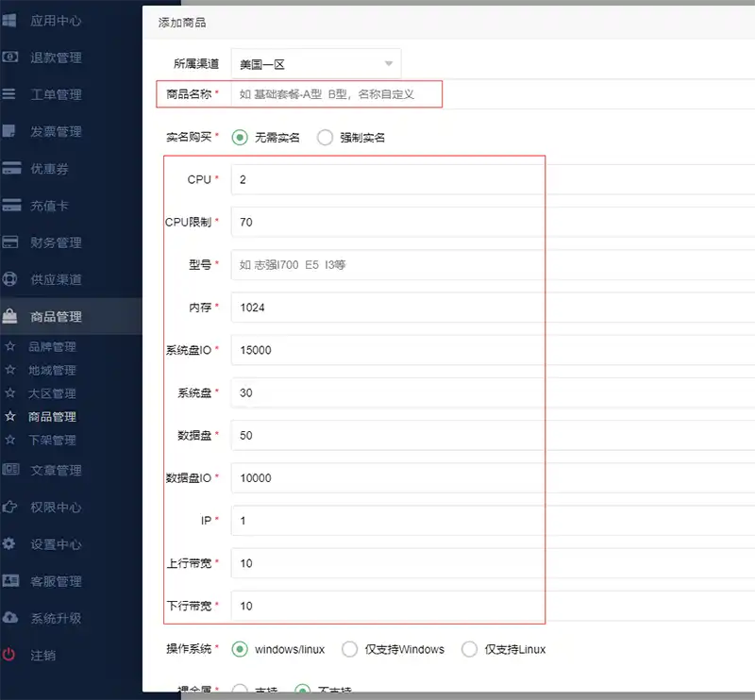The width and height of the screenshot is (755, 700).
Task: Collapse the 商品管理 parent menu
Action: [56, 316]
